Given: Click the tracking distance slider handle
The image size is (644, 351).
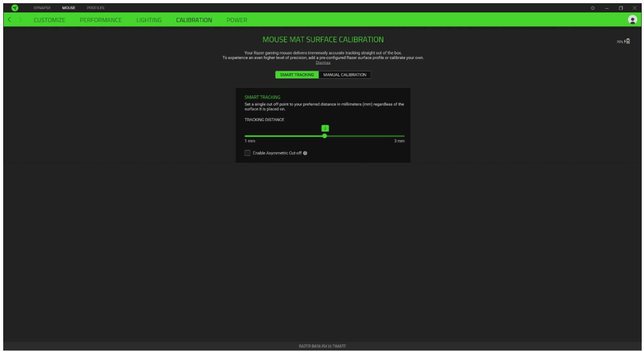Looking at the screenshot, I should click(325, 136).
